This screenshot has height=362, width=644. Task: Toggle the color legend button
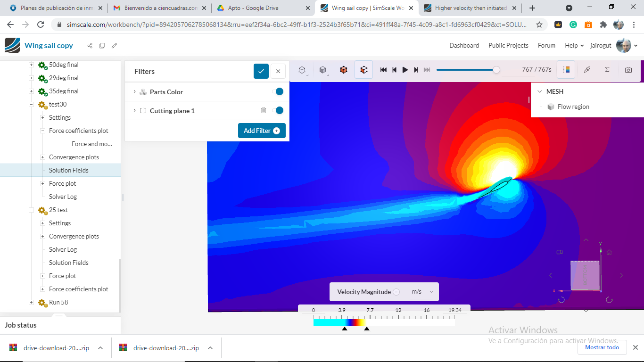[566, 70]
